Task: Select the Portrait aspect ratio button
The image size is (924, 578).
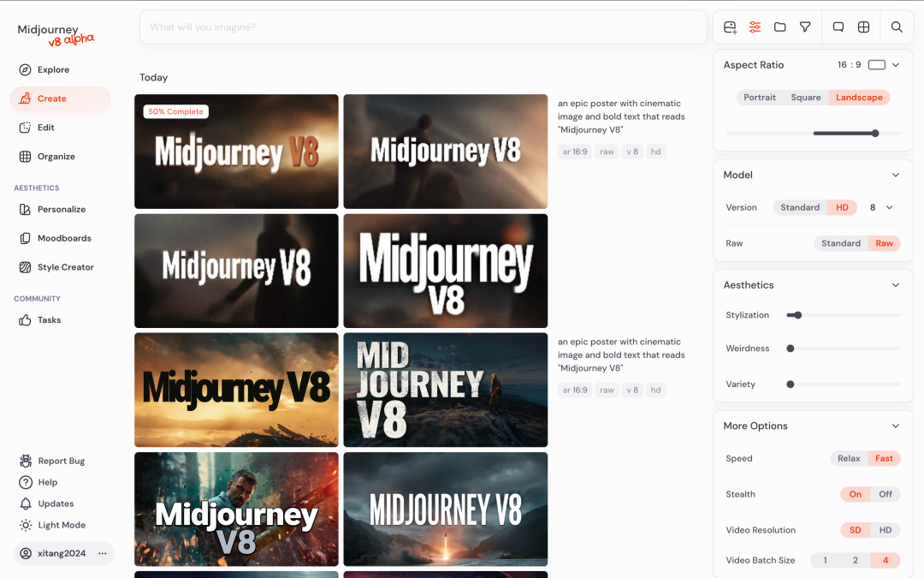Action: tap(759, 97)
